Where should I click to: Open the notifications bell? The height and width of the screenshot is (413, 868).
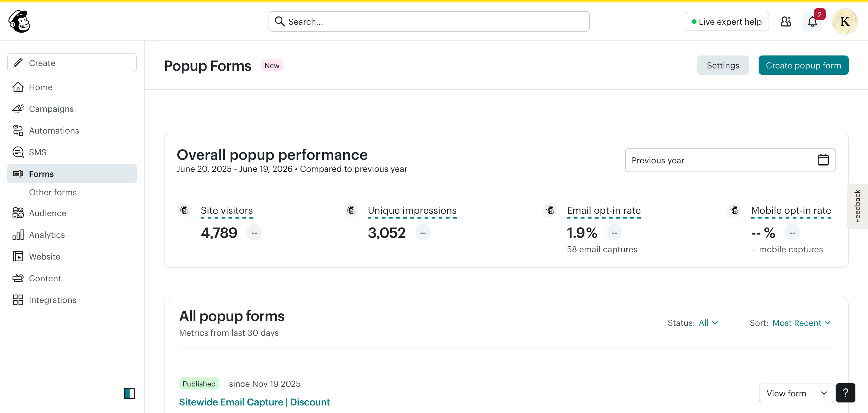[x=813, y=22]
